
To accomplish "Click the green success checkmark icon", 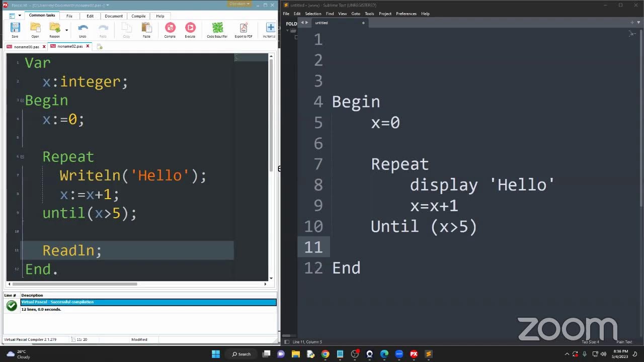I will [12, 306].
